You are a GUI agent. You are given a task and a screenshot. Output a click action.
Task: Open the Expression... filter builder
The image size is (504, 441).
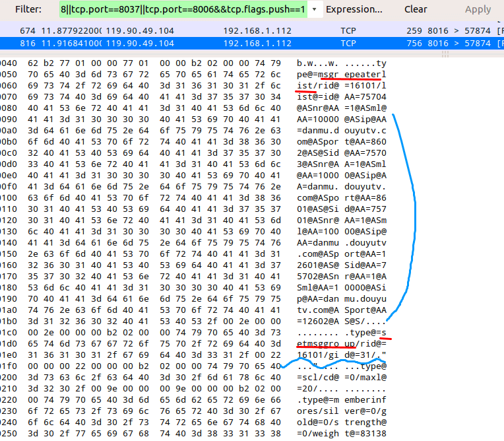click(354, 9)
